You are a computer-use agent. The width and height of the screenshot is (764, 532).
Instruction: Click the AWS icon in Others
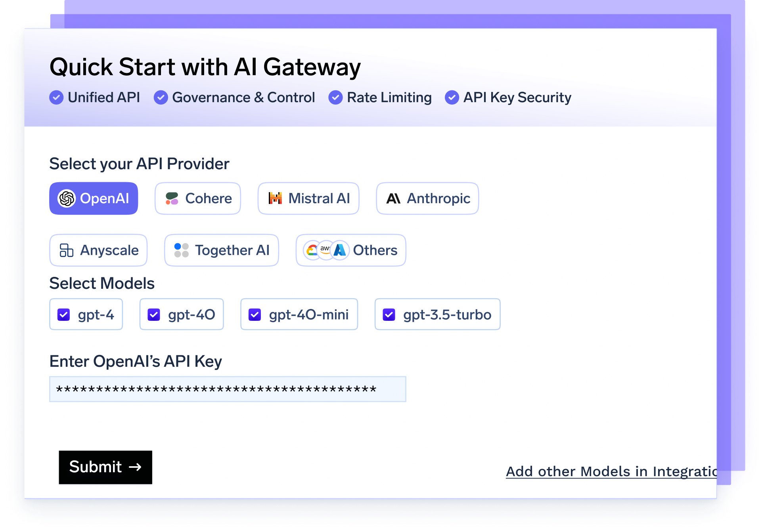tap(325, 250)
